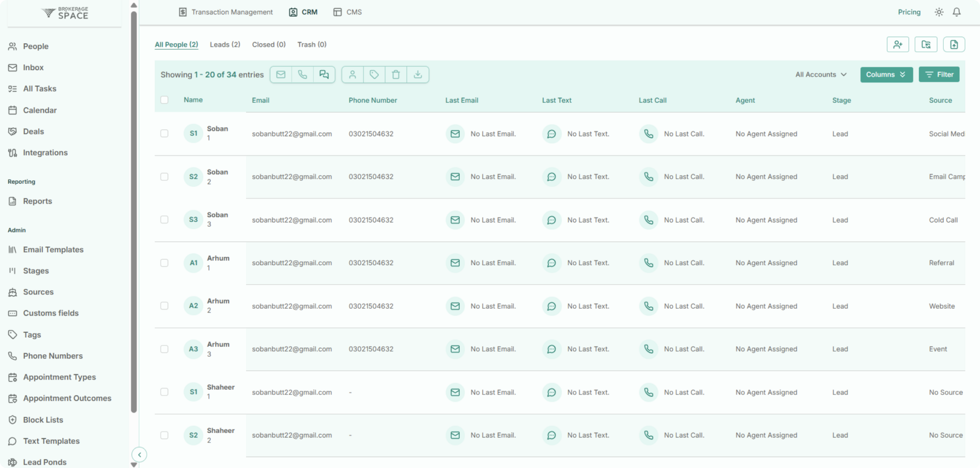Click the email icon in Soban 1 row

(x=455, y=134)
